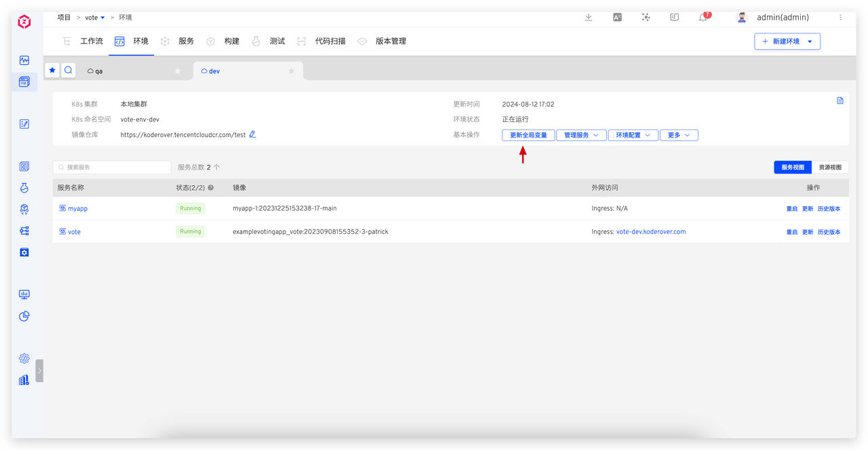Switch to 资源视图 view
Image resolution: width=868 pixels, height=450 pixels.
[x=829, y=167]
